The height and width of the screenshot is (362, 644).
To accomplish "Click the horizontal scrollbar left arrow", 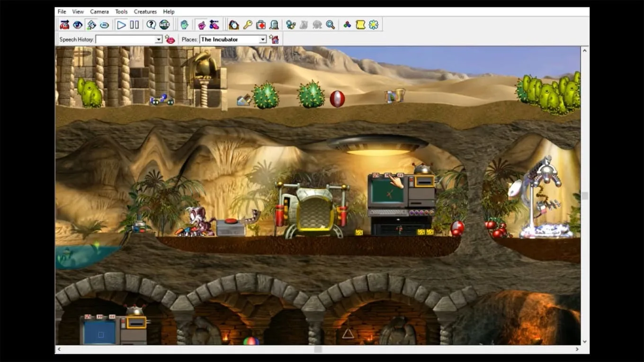I will [59, 349].
